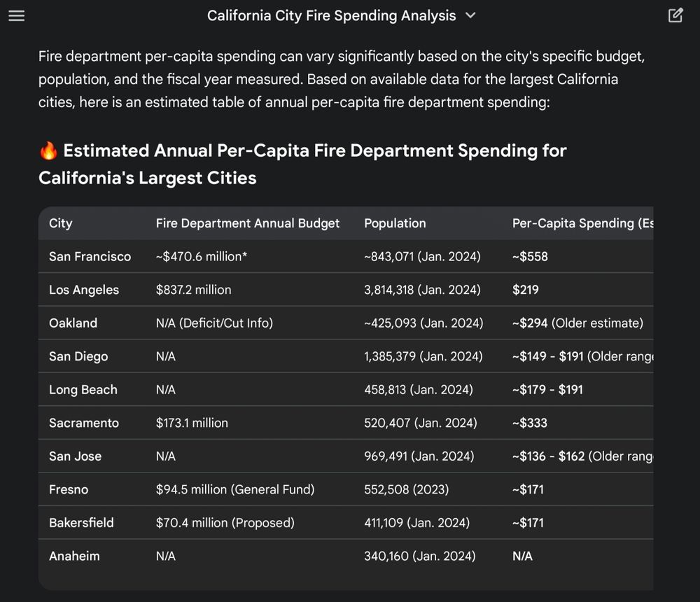
Task: Click the Fire Department Annual Budget header
Action: 247,223
